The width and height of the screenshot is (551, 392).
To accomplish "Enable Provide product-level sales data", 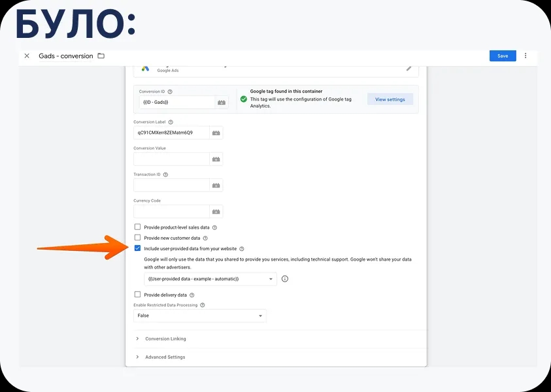I will 137,227.
